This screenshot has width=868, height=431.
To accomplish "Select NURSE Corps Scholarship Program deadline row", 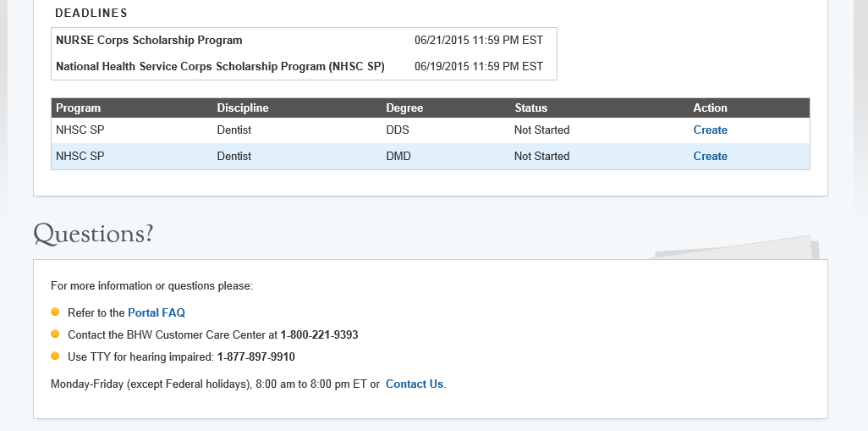I will [149, 41].
